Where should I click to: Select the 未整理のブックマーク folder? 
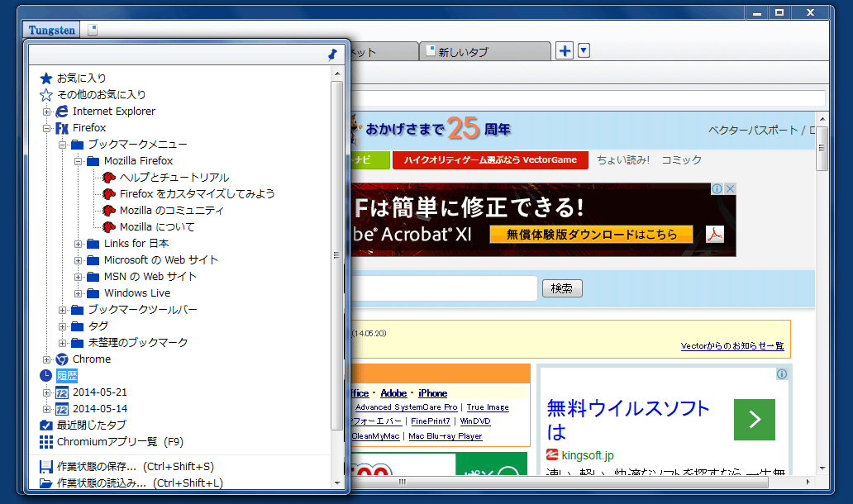(138, 343)
